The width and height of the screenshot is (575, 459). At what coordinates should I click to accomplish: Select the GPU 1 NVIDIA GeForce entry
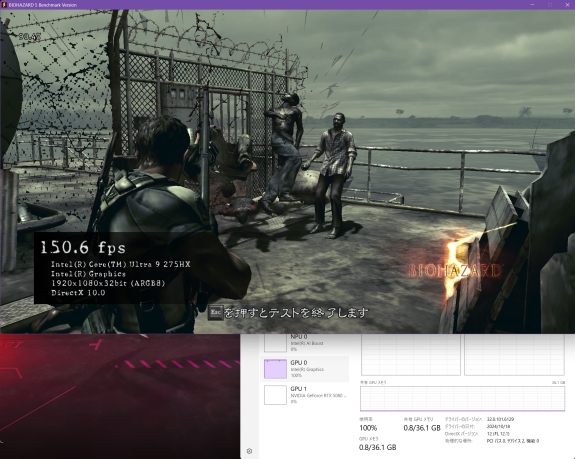tap(305, 395)
